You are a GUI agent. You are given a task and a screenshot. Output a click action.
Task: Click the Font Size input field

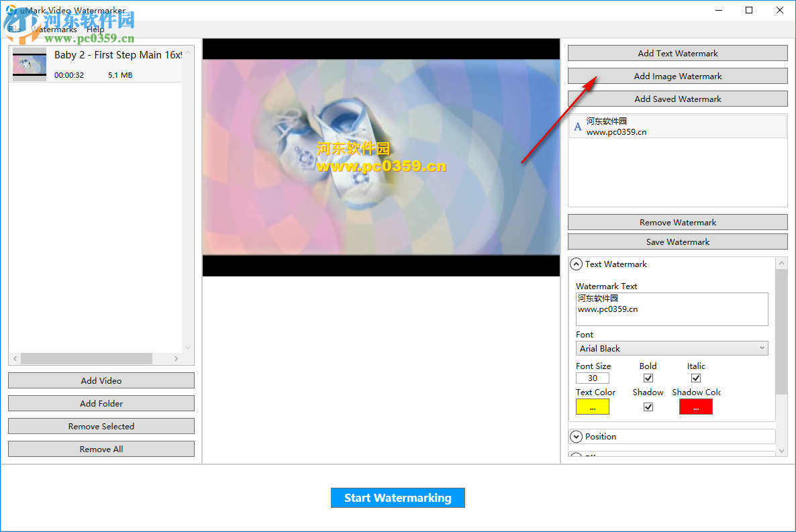[x=592, y=378]
